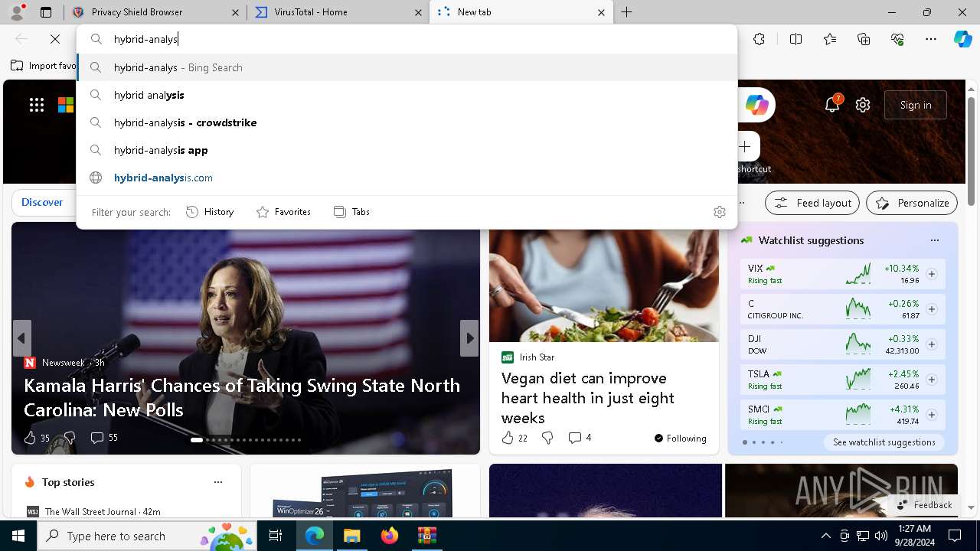
Task: Add TSLA to watchlist
Action: [x=931, y=380]
